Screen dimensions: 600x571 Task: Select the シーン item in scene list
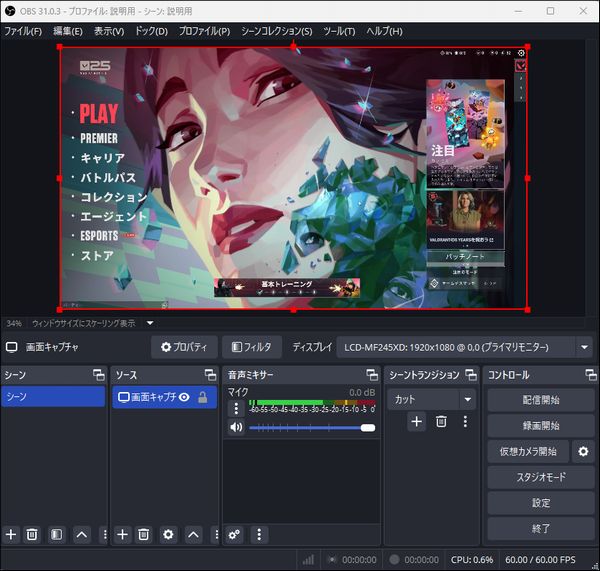(x=53, y=396)
